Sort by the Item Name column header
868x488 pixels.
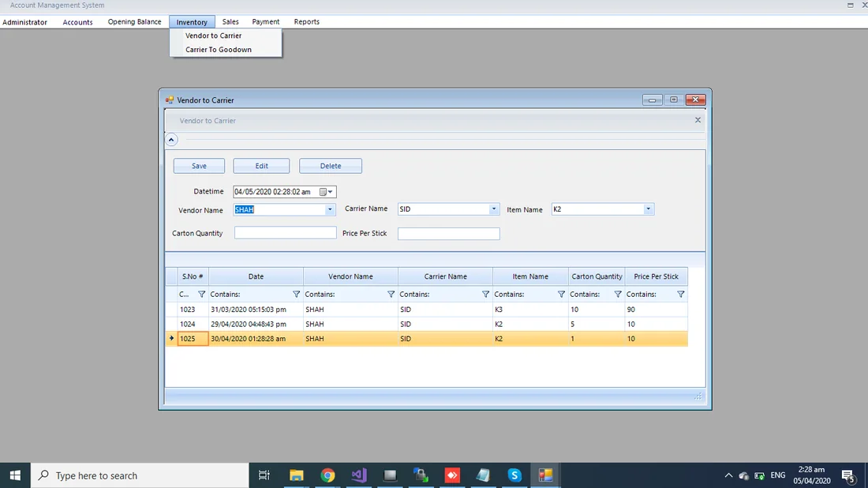coord(530,276)
